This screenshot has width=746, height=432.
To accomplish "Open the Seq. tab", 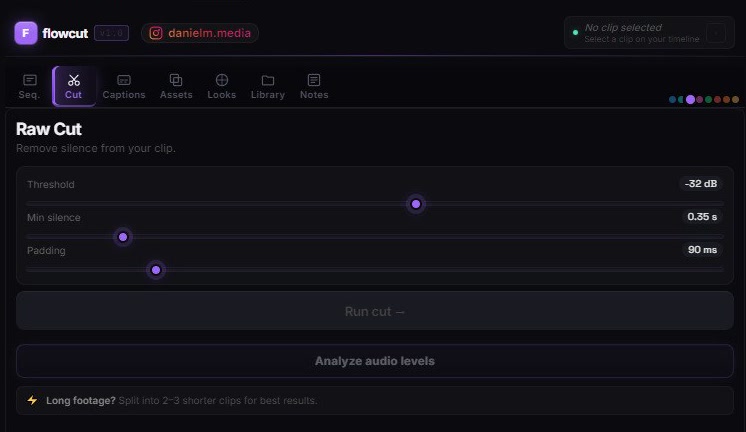I will [29, 87].
